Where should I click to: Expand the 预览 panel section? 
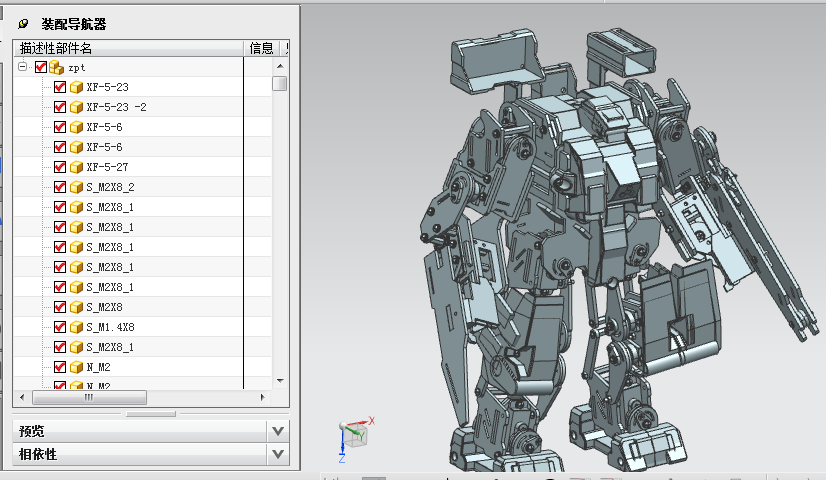point(278,431)
